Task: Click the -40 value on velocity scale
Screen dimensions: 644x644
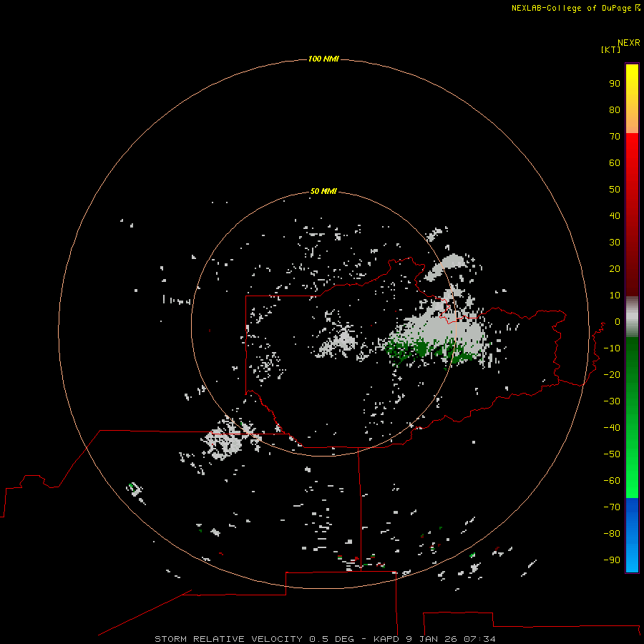Action: (x=612, y=428)
